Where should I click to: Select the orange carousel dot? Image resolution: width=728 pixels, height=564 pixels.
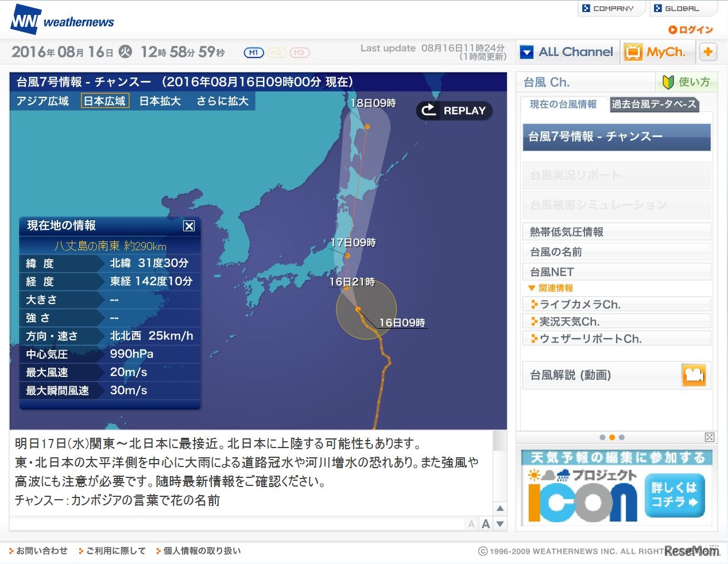pyautogui.click(x=612, y=437)
